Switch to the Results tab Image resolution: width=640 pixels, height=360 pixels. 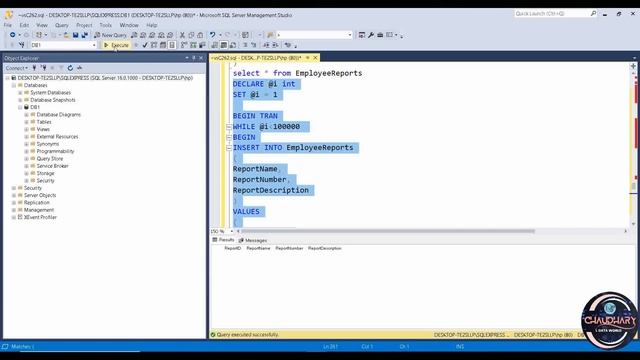click(x=223, y=240)
